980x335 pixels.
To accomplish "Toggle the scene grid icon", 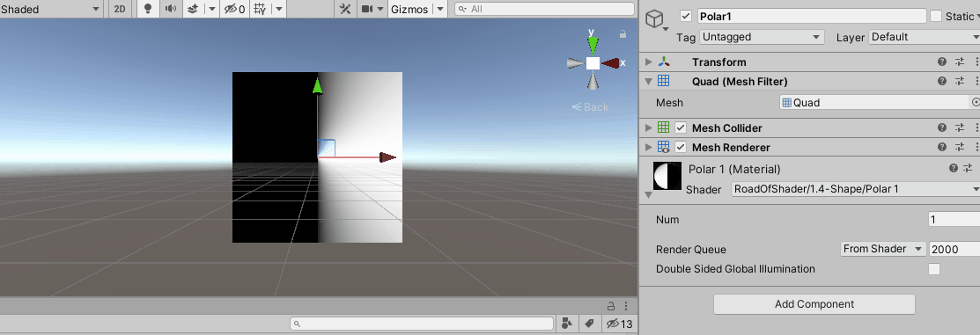I will pos(260,9).
